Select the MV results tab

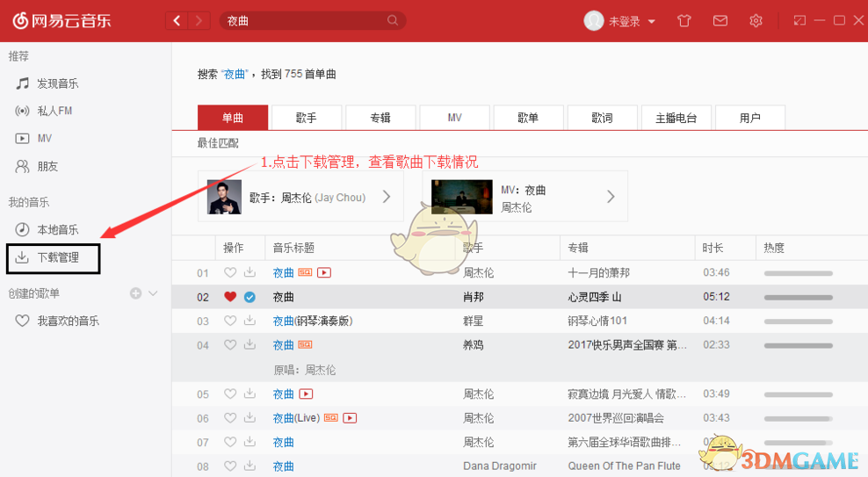454,118
